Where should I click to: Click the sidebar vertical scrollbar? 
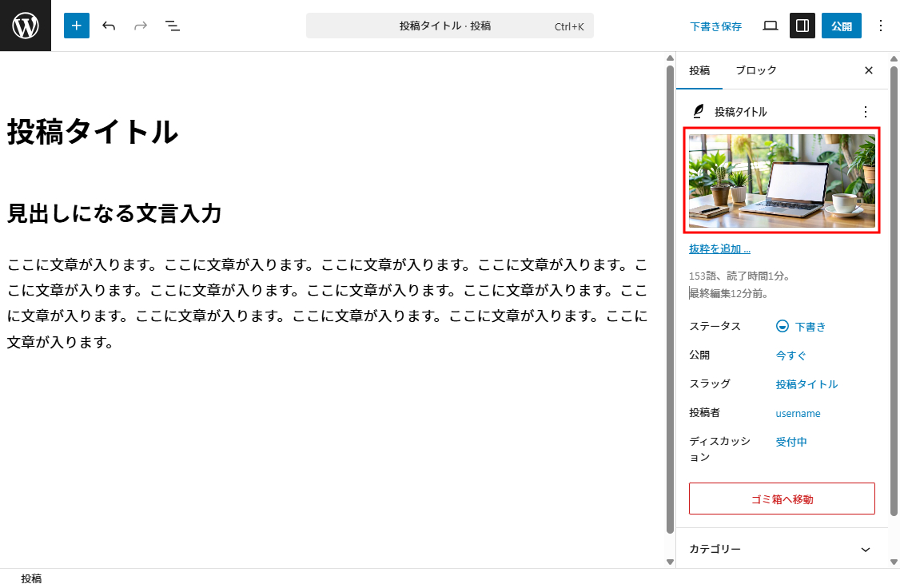pyautogui.click(x=894, y=290)
